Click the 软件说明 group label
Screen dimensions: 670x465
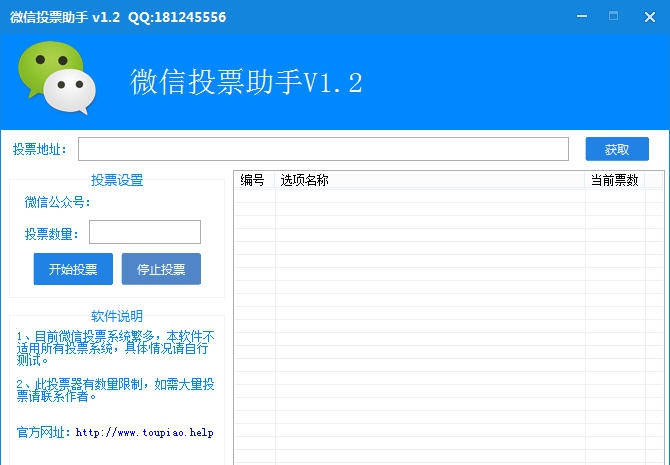(117, 316)
